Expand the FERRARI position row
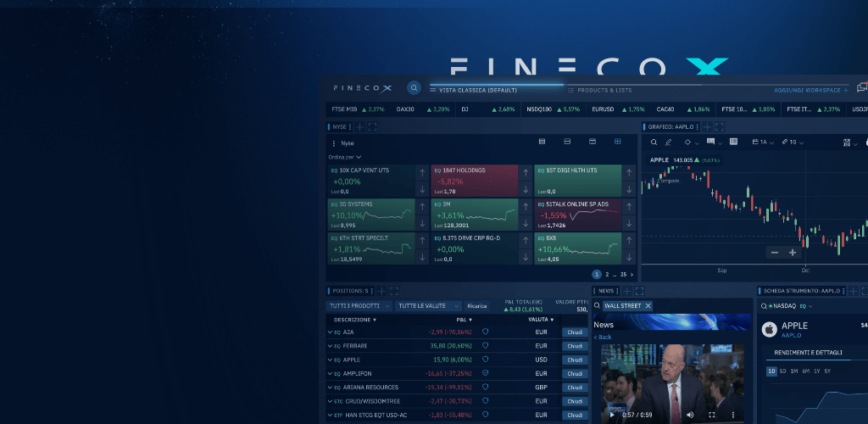 point(330,346)
